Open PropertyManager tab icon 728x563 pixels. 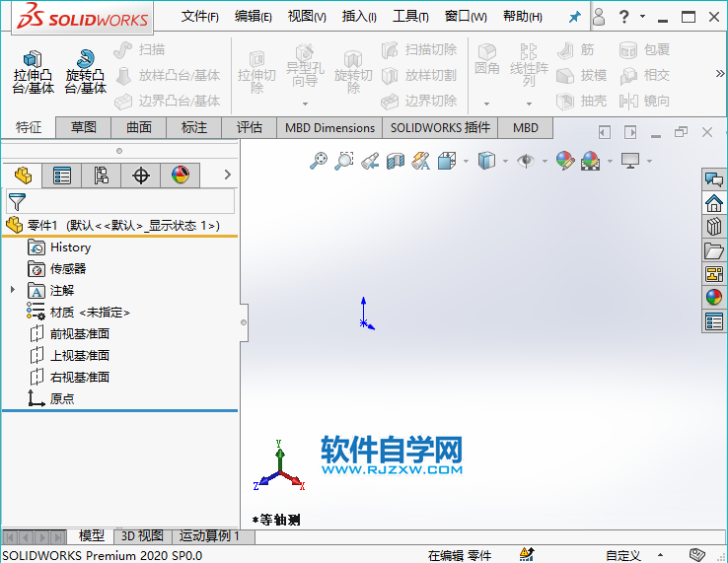tap(62, 176)
